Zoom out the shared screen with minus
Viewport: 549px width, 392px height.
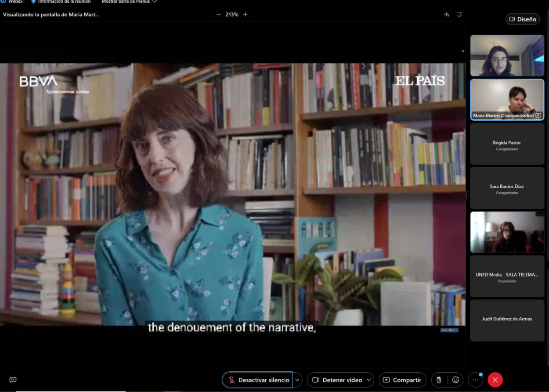(x=219, y=14)
